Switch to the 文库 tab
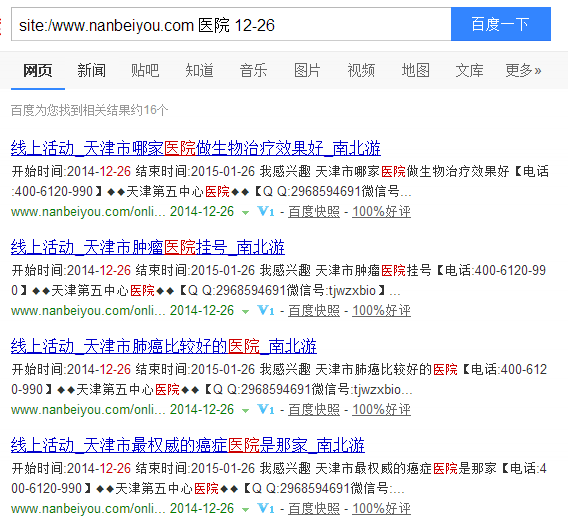 [x=469, y=70]
